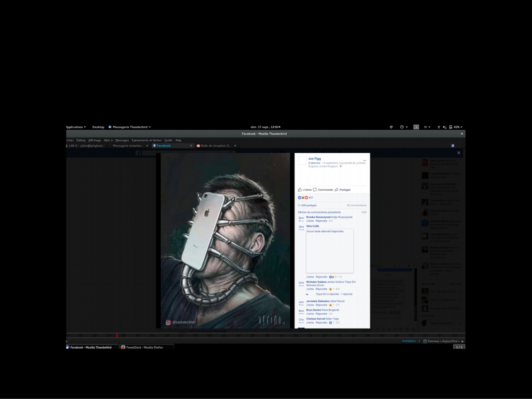Viewport: 532px width, 399px height.
Task: Open the Affichage menu
Action: 95,140
